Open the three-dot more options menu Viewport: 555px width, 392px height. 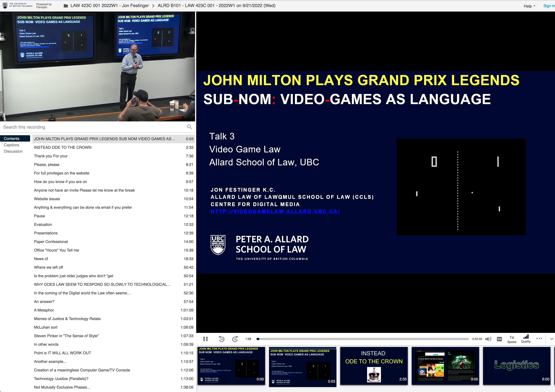click(x=539, y=338)
